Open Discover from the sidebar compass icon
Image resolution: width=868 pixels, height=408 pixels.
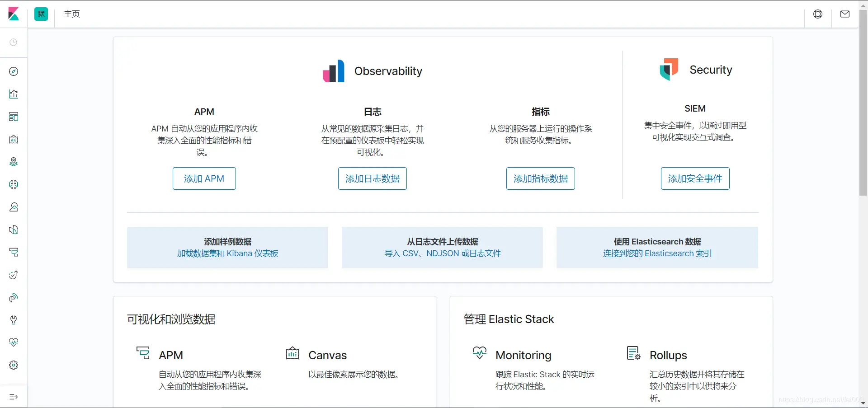14,71
